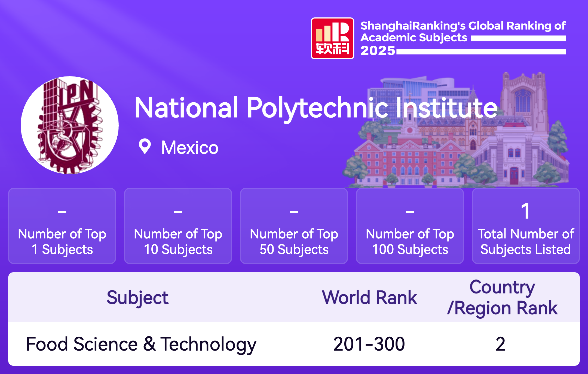Select the Number of Top 1 Subjects card
This screenshot has width=588, height=374.
62,226
